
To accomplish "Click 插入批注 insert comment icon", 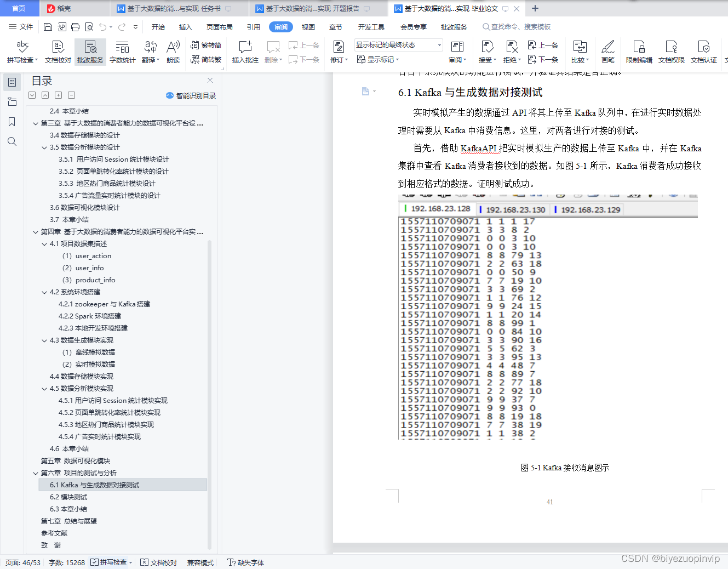I will pyautogui.click(x=245, y=52).
